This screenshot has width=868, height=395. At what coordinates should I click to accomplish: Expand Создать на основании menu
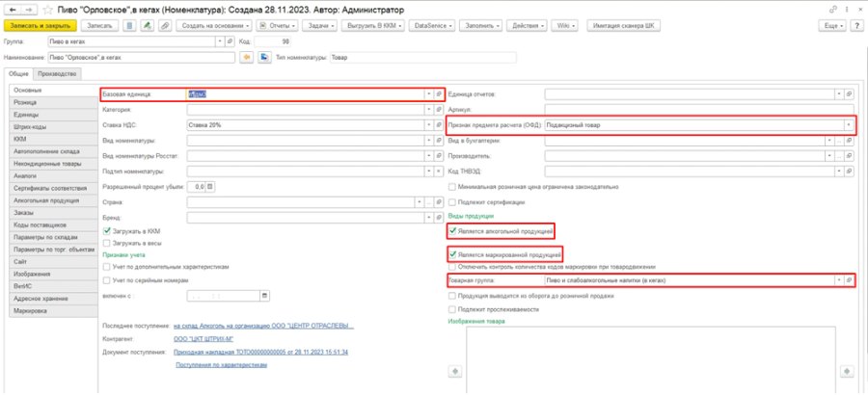coord(214,25)
